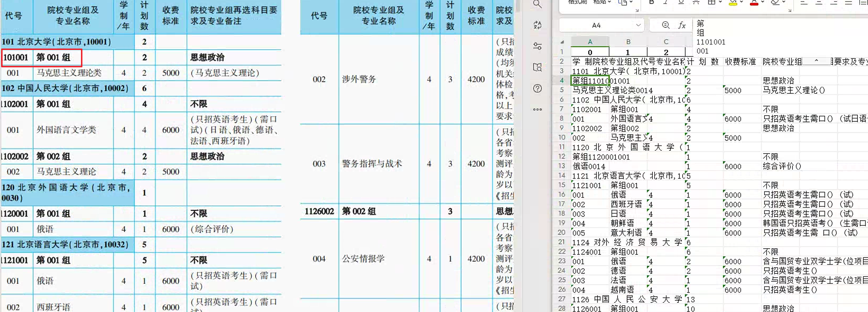Click header cell value 0 in A1
This screenshot has width=868, height=312.
(590, 52)
